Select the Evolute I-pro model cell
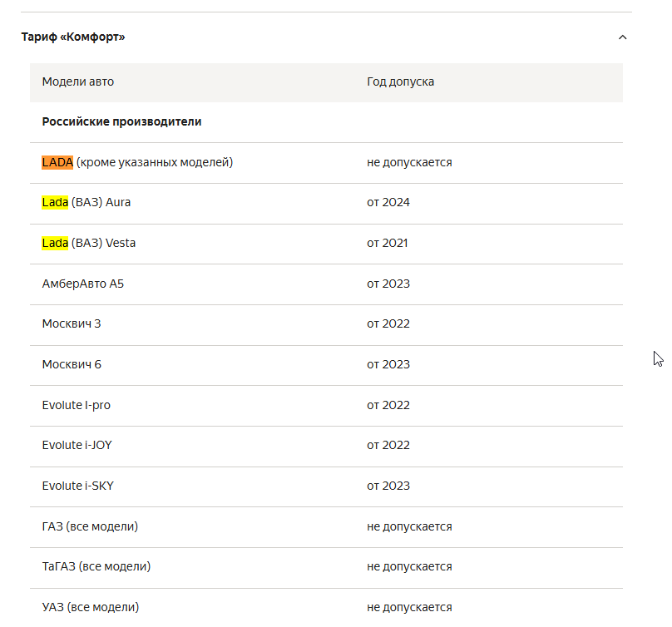 [x=77, y=405]
